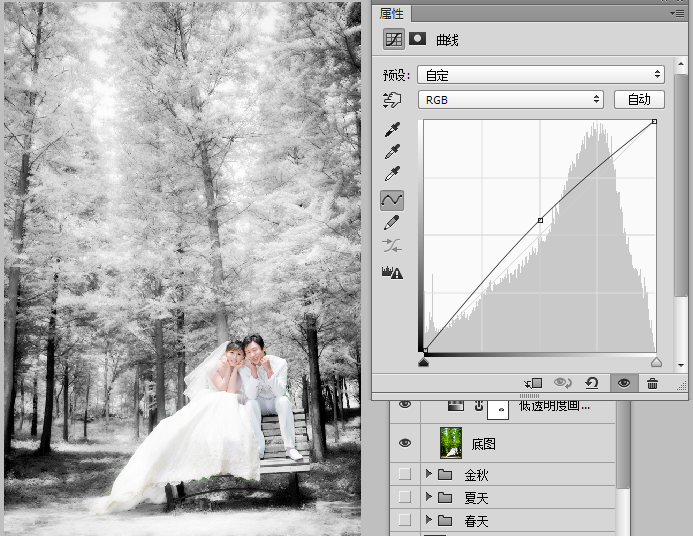Click the 自动 auto button
693x536 pixels.
coord(639,100)
